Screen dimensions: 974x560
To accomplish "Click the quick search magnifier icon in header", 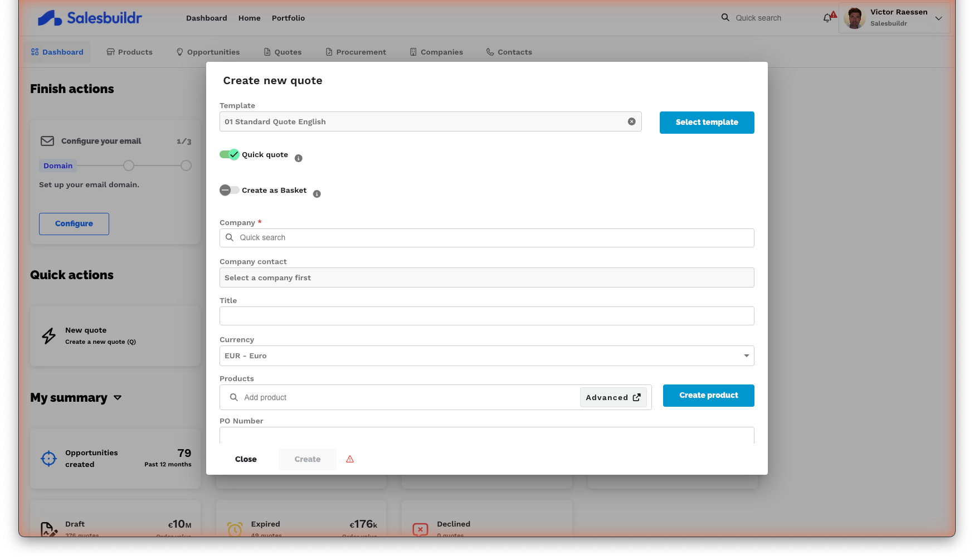I will (725, 17).
